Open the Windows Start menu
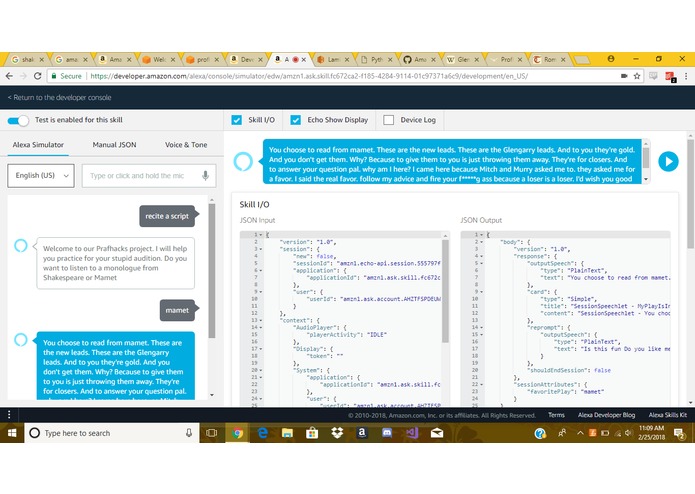 point(12,433)
